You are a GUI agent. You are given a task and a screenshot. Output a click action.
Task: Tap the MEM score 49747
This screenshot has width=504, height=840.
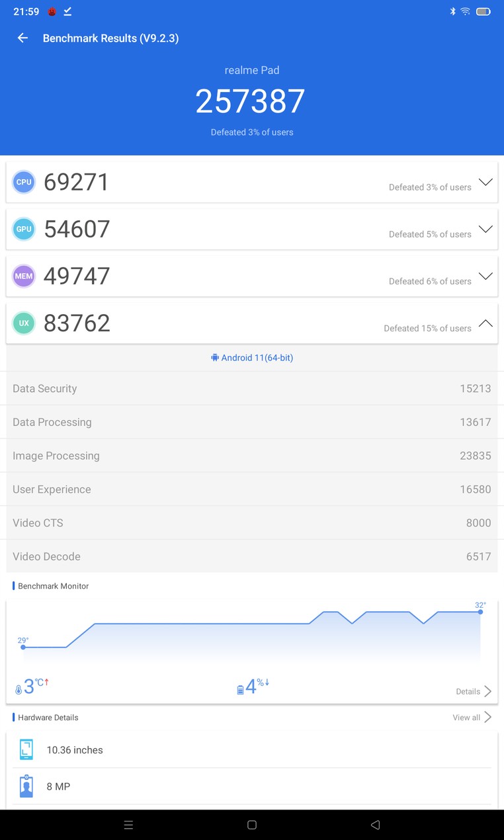click(77, 276)
